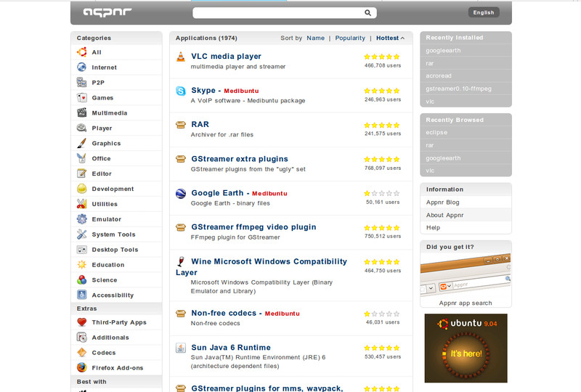Viewport: 581px width, 392px height.
Task: Click the playing cards Games icon
Action: pos(81,97)
